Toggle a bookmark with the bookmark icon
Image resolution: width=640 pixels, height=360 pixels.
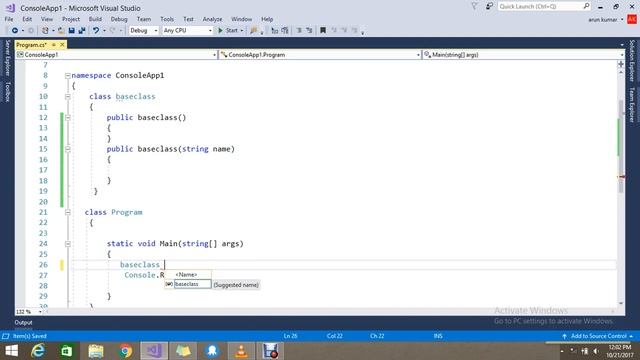tap(323, 31)
